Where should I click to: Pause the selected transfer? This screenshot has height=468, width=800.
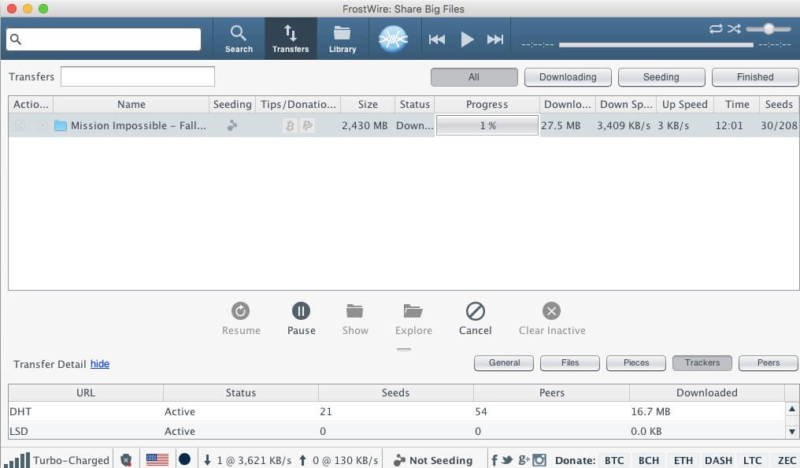point(301,319)
